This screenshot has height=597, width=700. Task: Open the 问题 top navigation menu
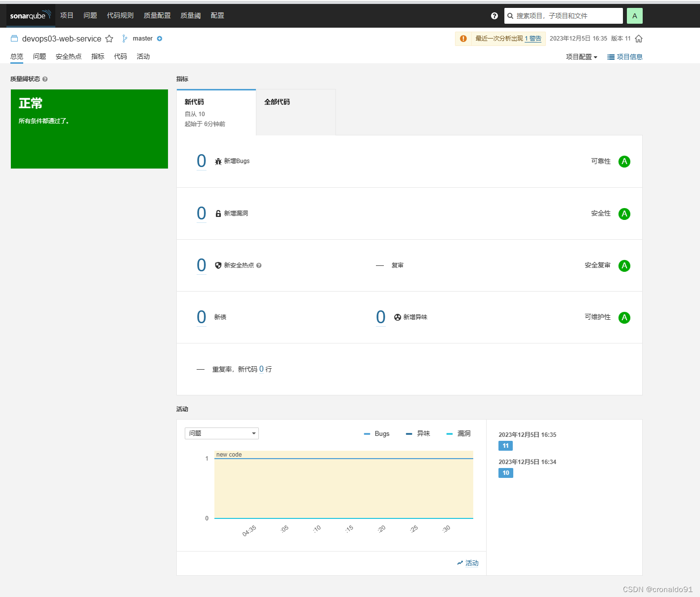(x=90, y=15)
